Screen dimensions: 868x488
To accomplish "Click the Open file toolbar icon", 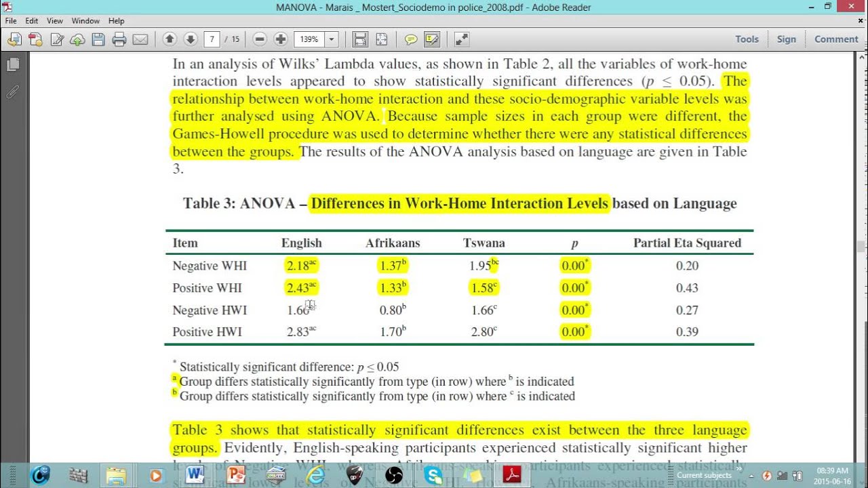I will point(14,39).
